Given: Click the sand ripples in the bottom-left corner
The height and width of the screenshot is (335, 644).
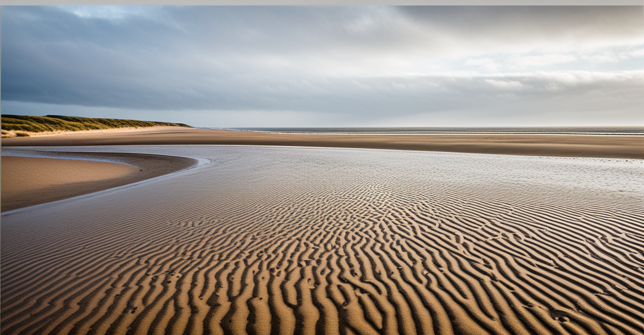Looking at the screenshot, I should coord(43,306).
